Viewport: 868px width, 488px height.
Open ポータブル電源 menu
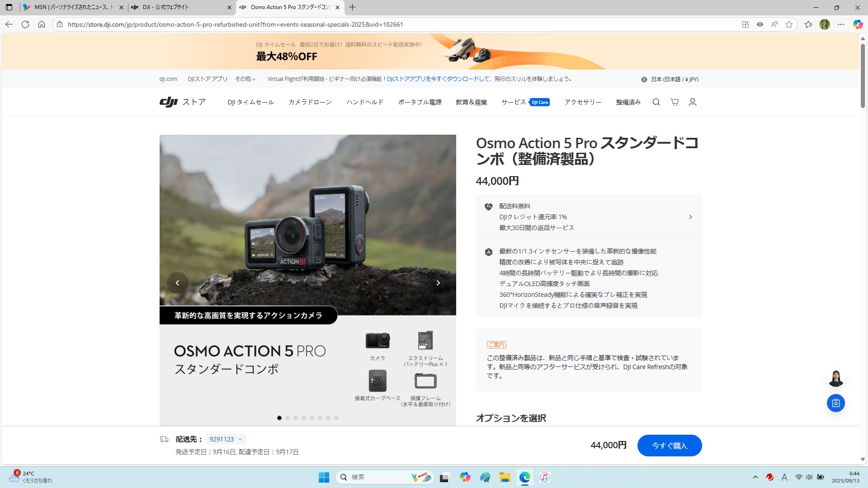click(420, 102)
